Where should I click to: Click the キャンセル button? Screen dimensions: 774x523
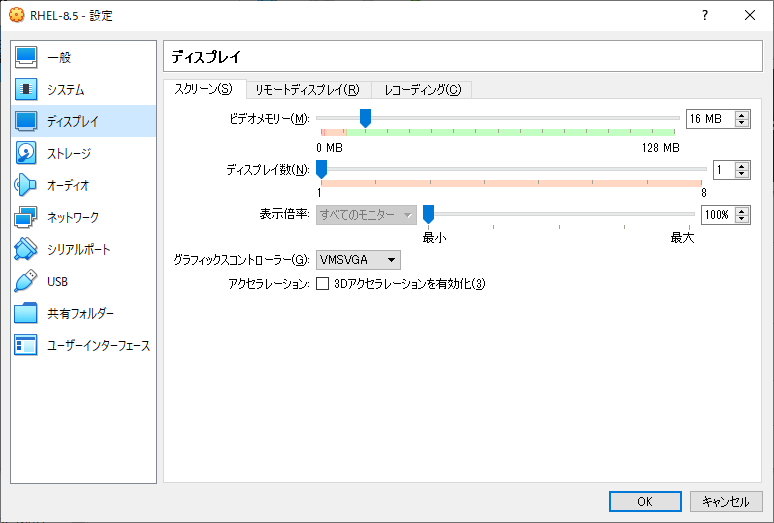pos(726,501)
